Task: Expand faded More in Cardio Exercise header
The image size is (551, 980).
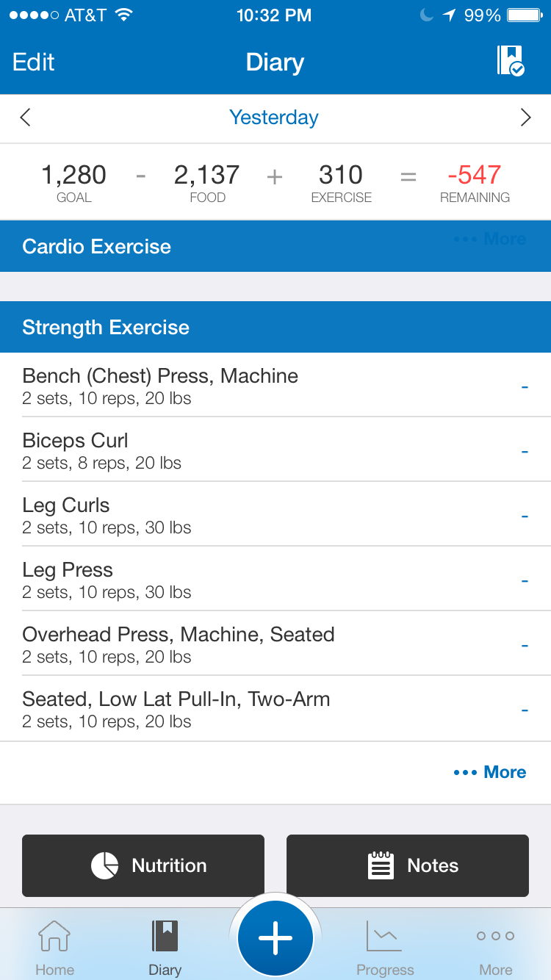Action: click(x=490, y=239)
